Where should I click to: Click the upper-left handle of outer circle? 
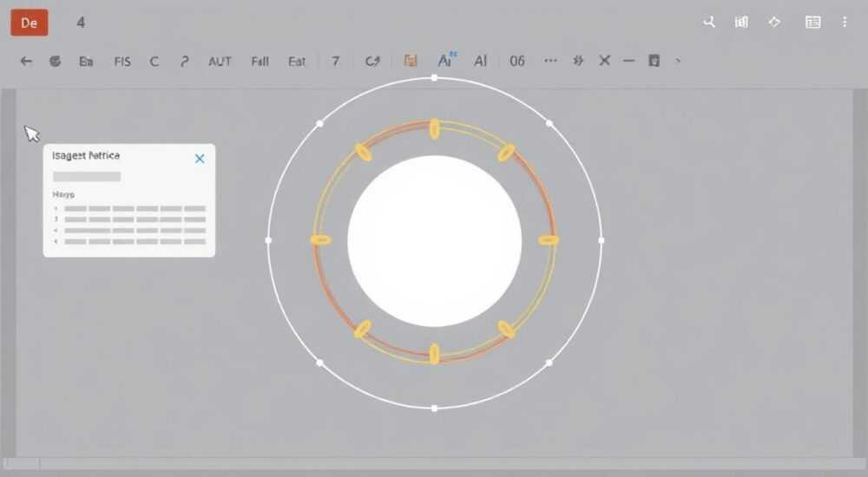coord(319,123)
